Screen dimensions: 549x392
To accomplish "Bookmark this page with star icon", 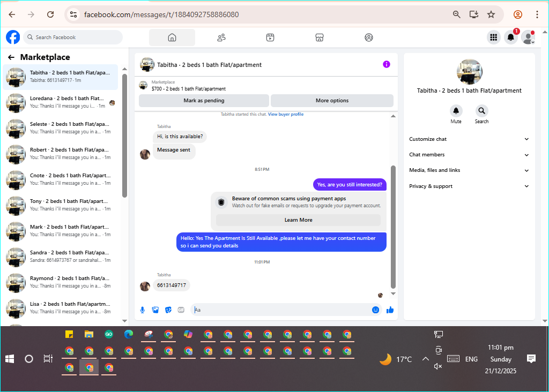I will 491,14.
